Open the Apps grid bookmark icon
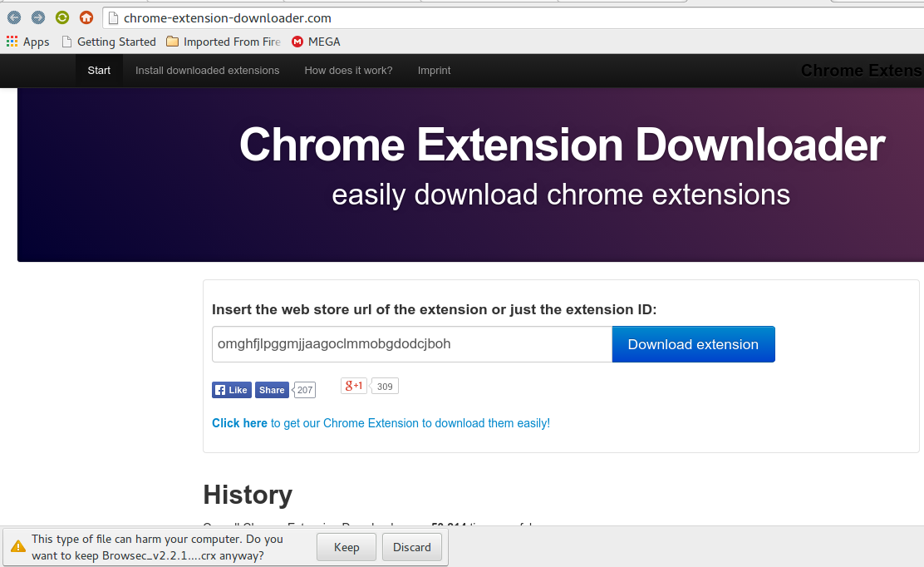 12,42
